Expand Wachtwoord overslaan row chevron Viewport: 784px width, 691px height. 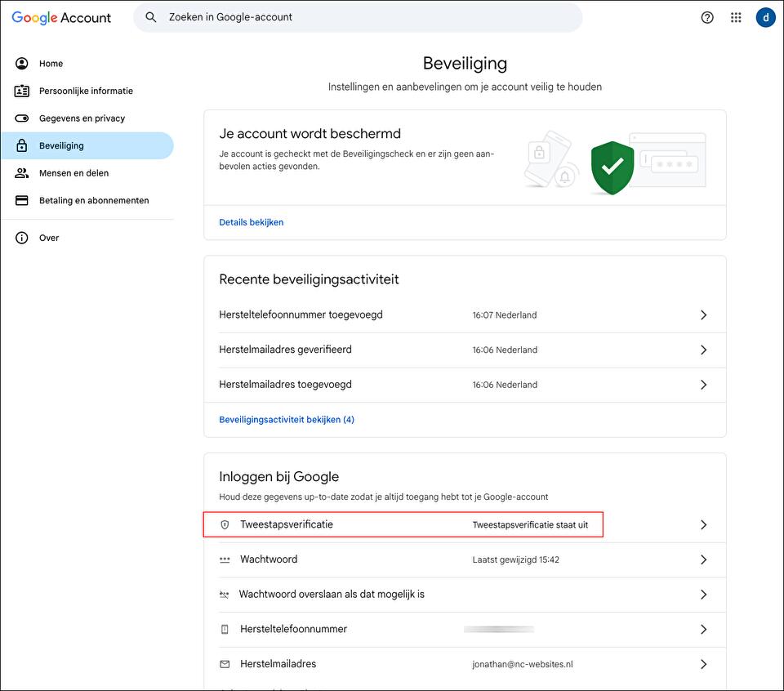point(703,595)
